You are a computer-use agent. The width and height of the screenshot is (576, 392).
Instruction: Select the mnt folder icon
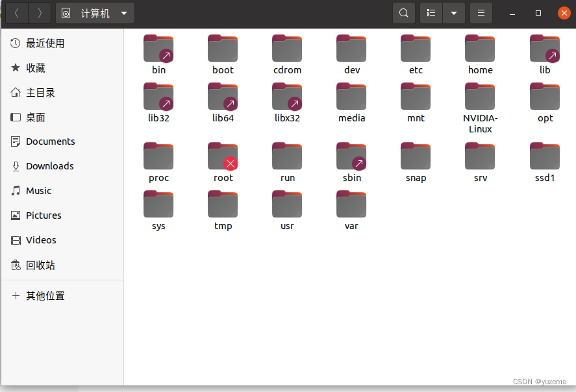pyautogui.click(x=416, y=96)
